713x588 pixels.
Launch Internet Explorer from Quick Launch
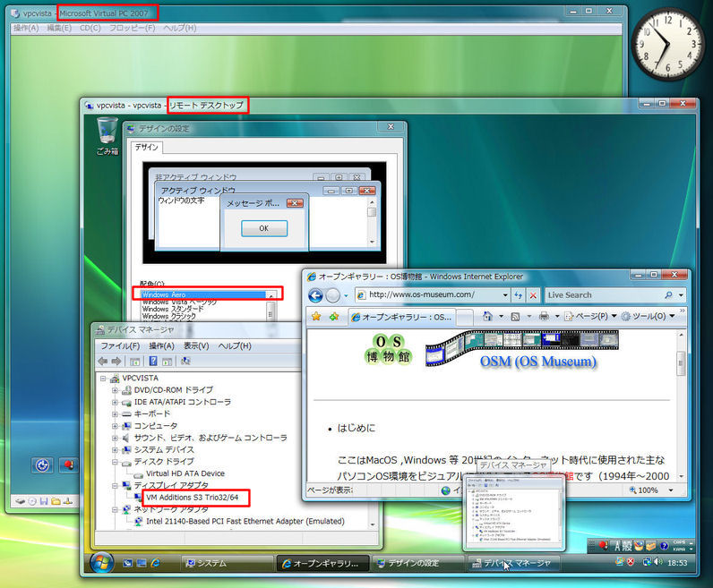(x=156, y=563)
